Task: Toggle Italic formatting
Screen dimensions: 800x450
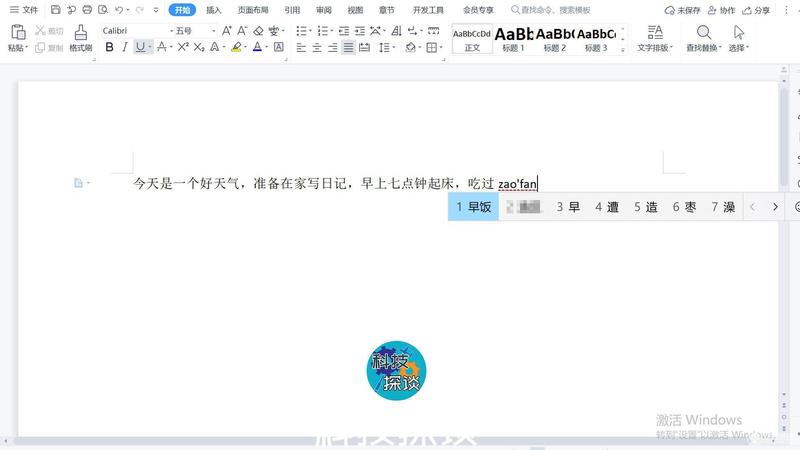Action: [x=124, y=47]
